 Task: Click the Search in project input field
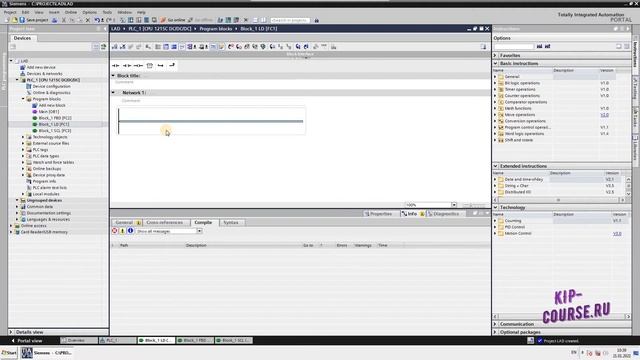(290, 20)
